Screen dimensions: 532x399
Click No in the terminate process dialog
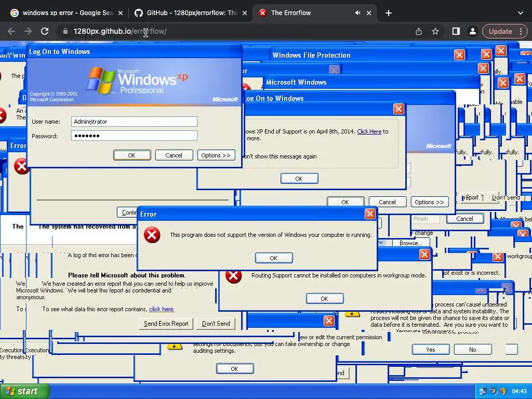pos(473,350)
